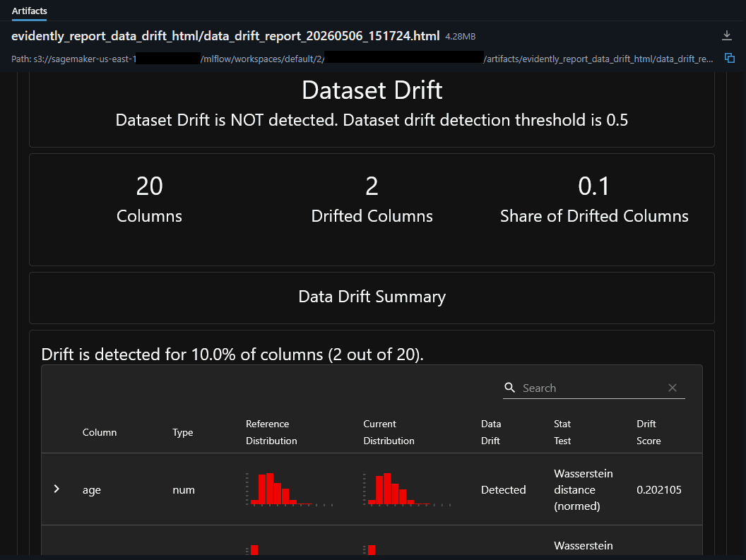Expand the age column row

click(x=57, y=489)
